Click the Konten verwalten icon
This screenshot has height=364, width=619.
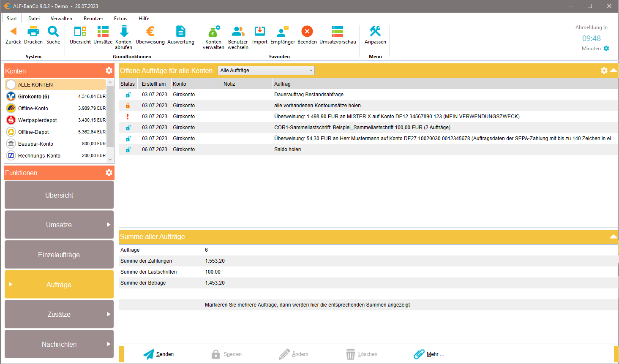pos(214,31)
